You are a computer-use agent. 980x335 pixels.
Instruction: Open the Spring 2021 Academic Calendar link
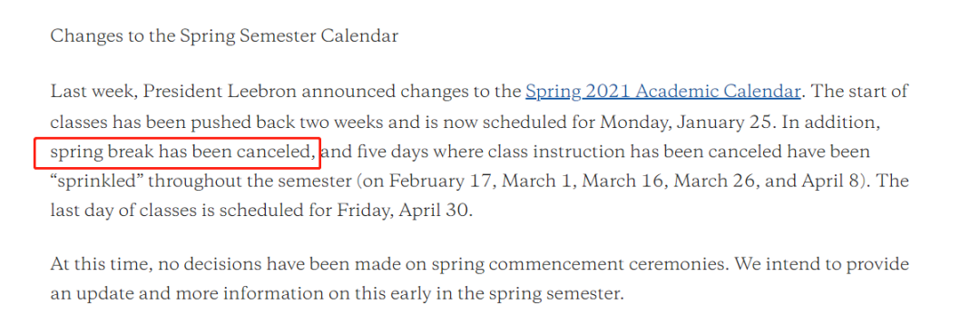(x=663, y=92)
